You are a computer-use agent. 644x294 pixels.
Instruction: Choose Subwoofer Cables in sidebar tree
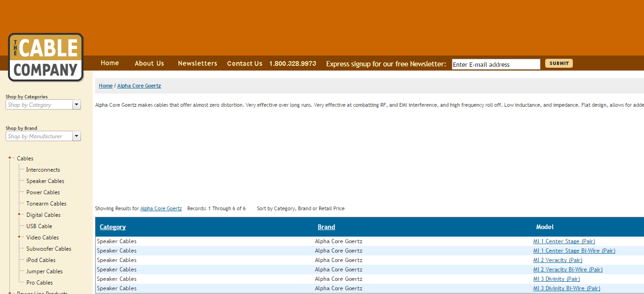(48, 249)
